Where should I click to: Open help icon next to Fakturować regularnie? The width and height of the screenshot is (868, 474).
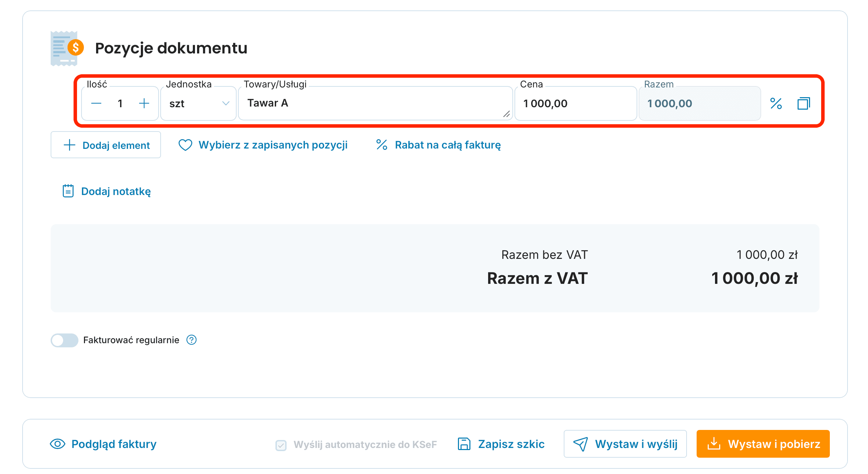pos(192,340)
